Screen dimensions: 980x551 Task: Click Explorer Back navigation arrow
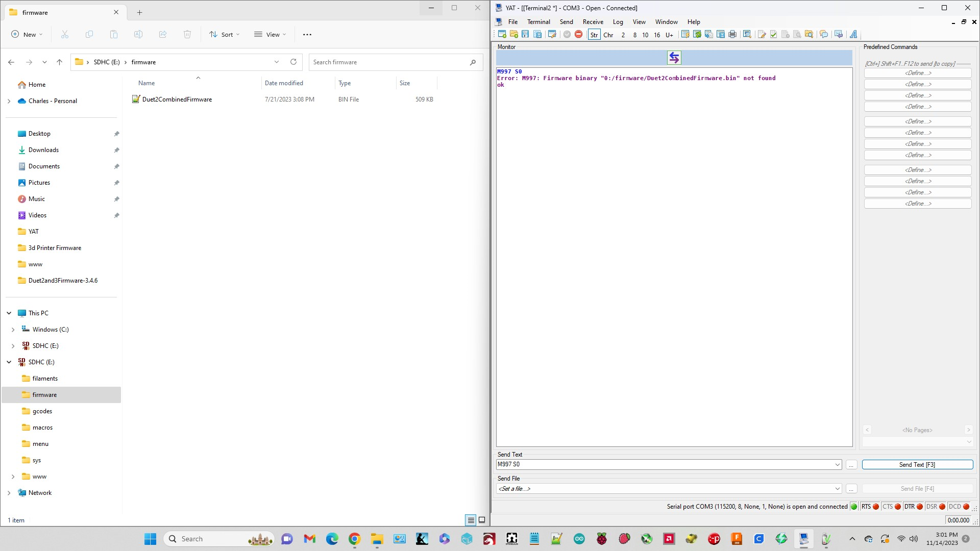point(11,62)
